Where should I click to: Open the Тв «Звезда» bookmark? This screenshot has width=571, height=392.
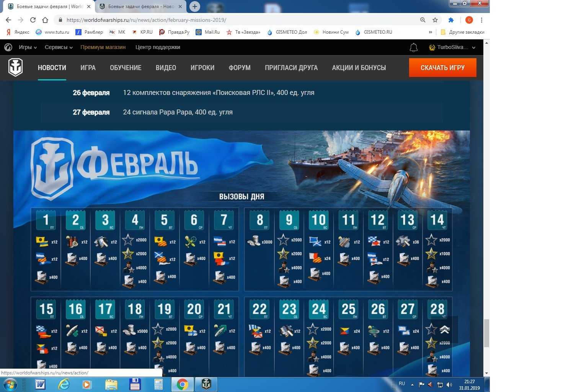pos(243,32)
